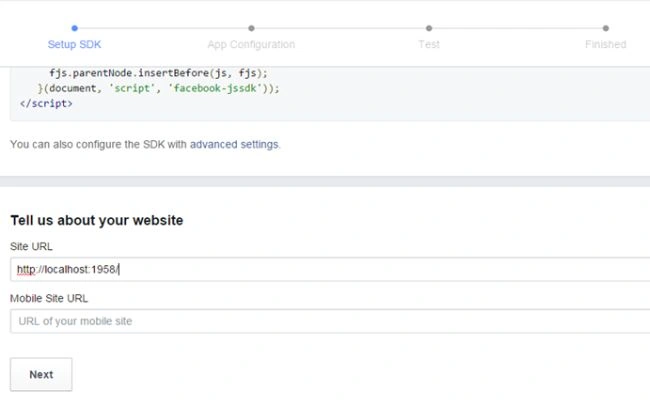
Task: Open the advanced settings link
Action: (234, 144)
